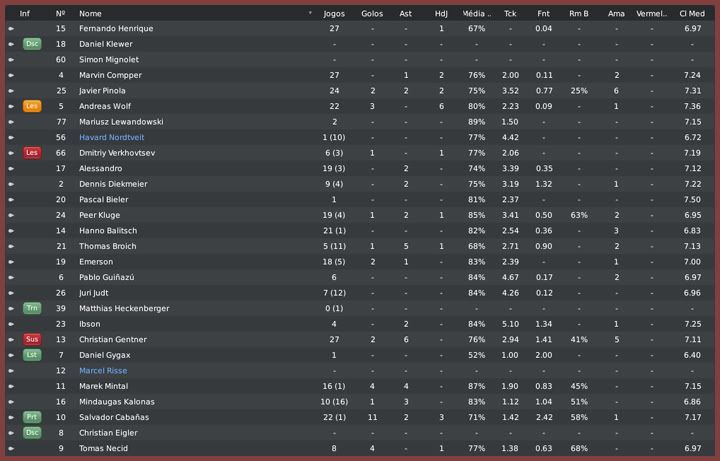Click the Dsc badge for Christian Eigler
Screen dimensions: 720x461
(x=32, y=432)
